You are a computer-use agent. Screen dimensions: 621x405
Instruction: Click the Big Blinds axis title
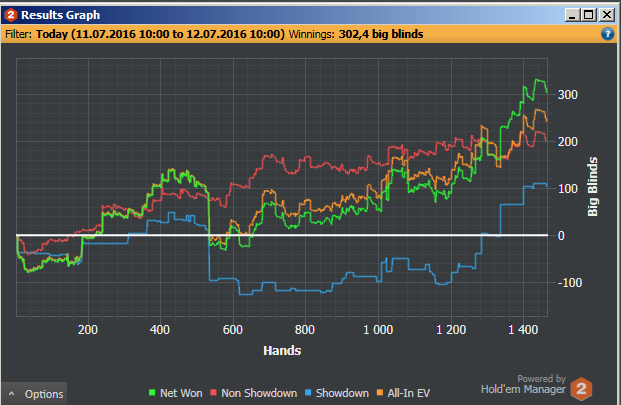click(592, 186)
